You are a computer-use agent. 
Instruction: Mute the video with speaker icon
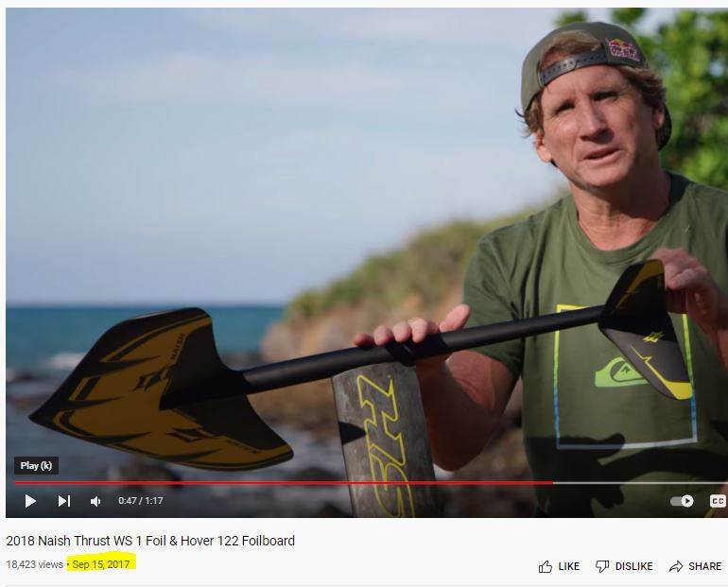(95, 501)
